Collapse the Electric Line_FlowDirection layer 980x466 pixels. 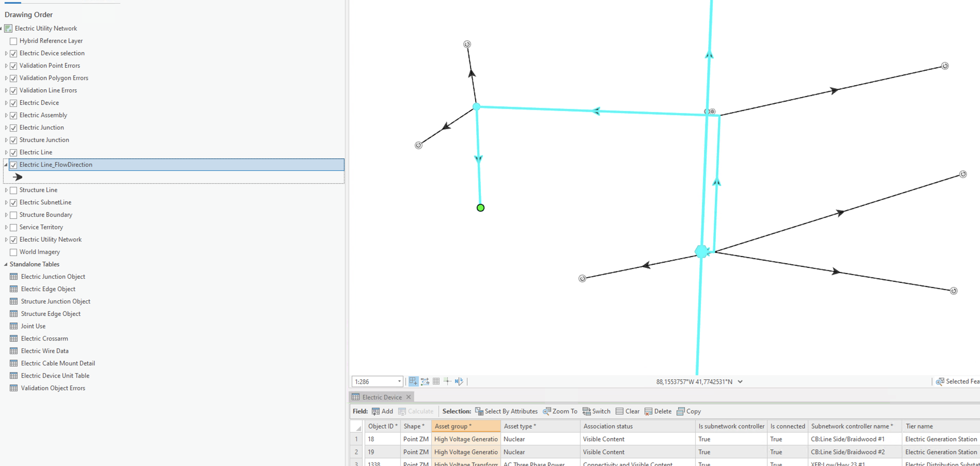[x=5, y=164]
